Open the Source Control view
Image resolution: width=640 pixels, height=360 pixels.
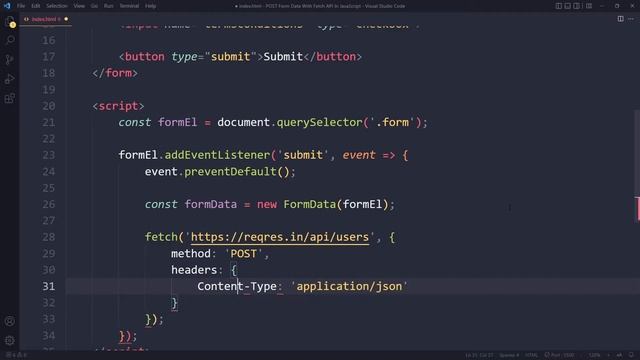pyautogui.click(x=10, y=60)
